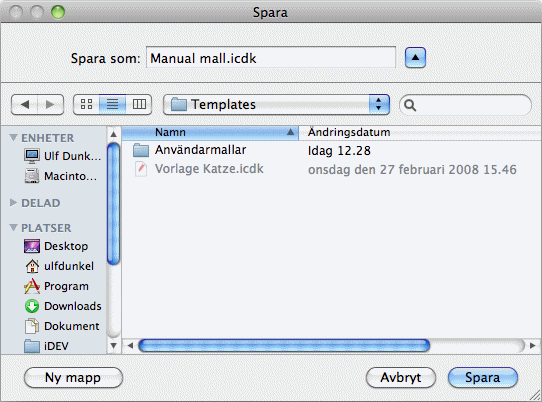Viewport: 542px width, 402px height.
Task: Click Avbryt to cancel saving
Action: click(401, 377)
